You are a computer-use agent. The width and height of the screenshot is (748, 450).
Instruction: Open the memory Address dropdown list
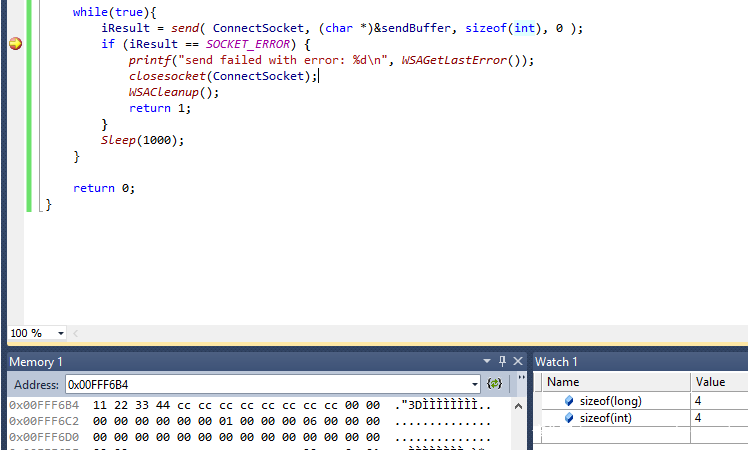coord(475,384)
